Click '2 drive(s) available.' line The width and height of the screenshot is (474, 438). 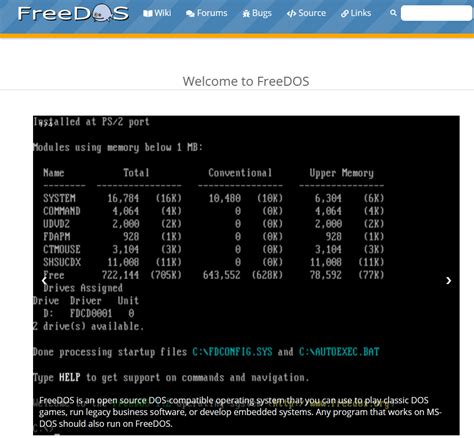[x=88, y=326]
